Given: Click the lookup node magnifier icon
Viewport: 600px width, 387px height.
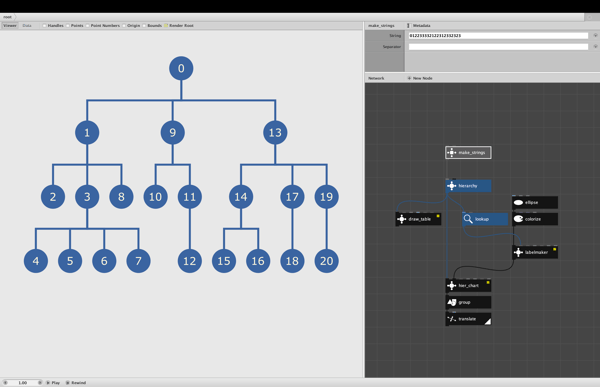Looking at the screenshot, I should (x=468, y=219).
